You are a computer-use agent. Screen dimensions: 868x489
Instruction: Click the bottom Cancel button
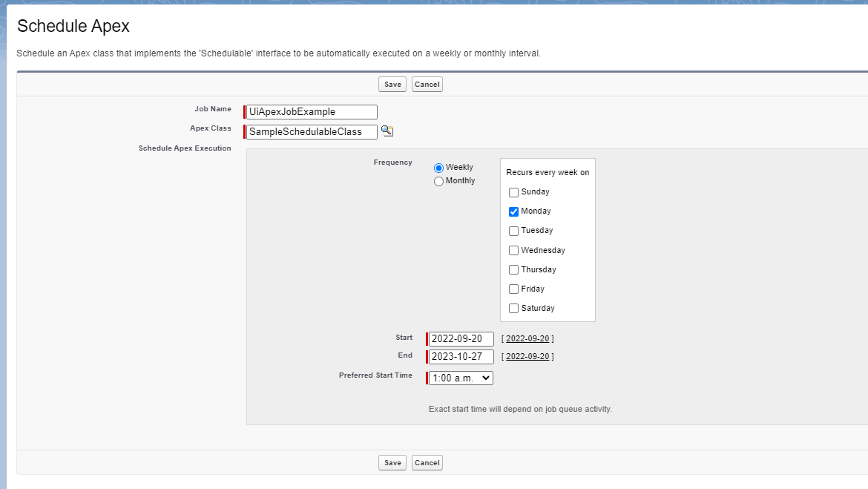click(x=427, y=462)
